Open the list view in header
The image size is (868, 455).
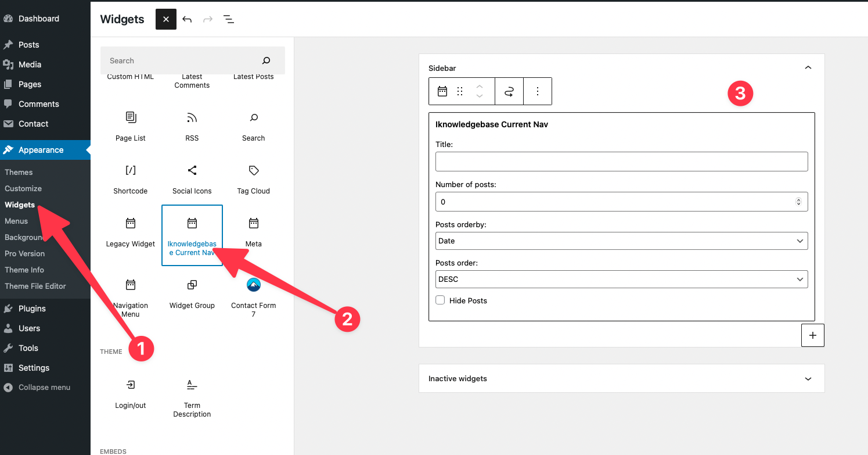[229, 19]
